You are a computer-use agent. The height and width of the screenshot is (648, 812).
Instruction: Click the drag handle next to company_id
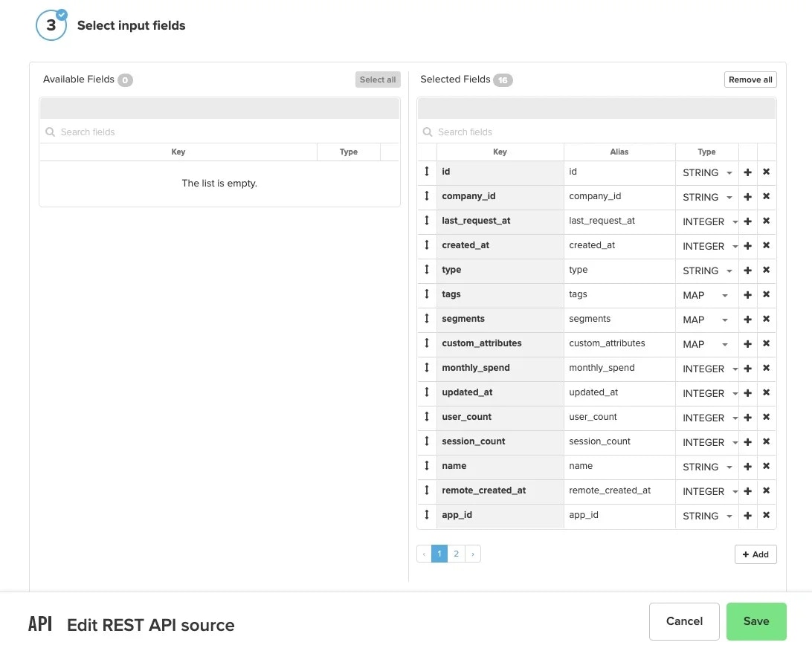pos(427,196)
